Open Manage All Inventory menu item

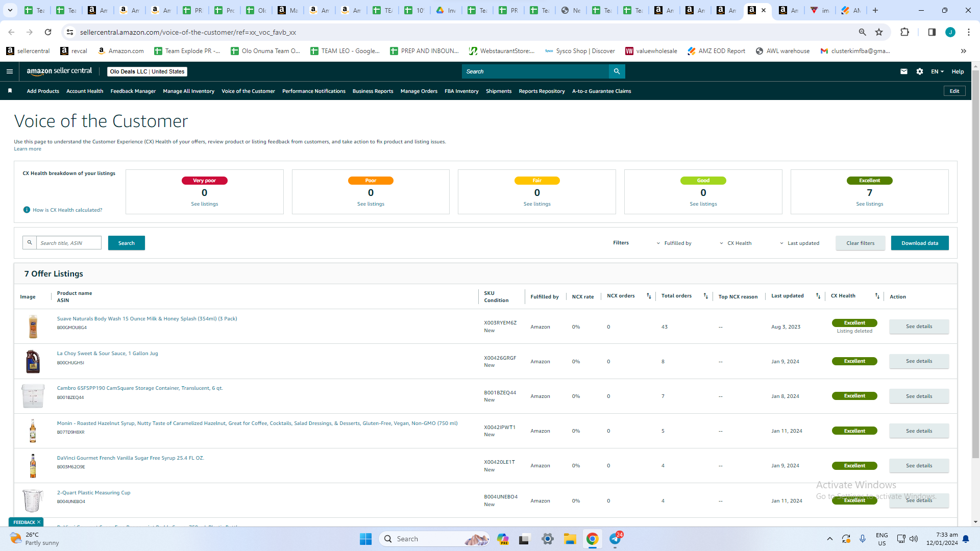pyautogui.click(x=188, y=91)
